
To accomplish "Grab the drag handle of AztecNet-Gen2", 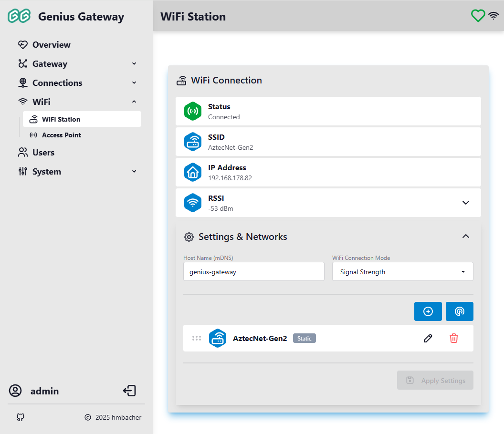I will pos(196,338).
